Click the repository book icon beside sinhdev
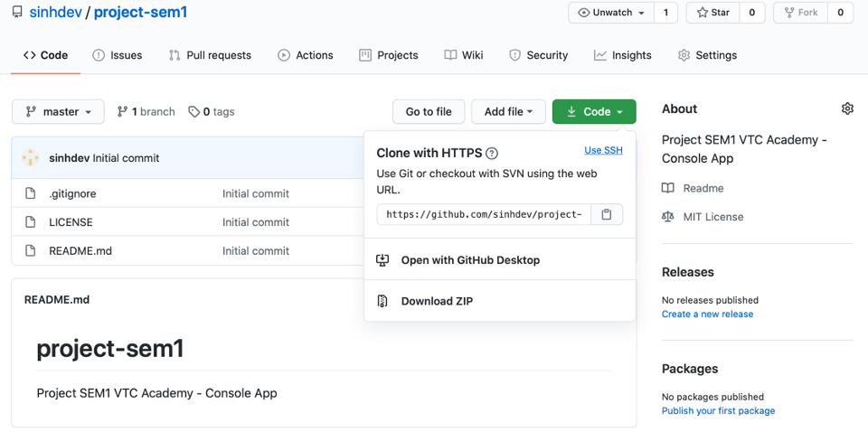The height and width of the screenshot is (432, 868). click(17, 12)
